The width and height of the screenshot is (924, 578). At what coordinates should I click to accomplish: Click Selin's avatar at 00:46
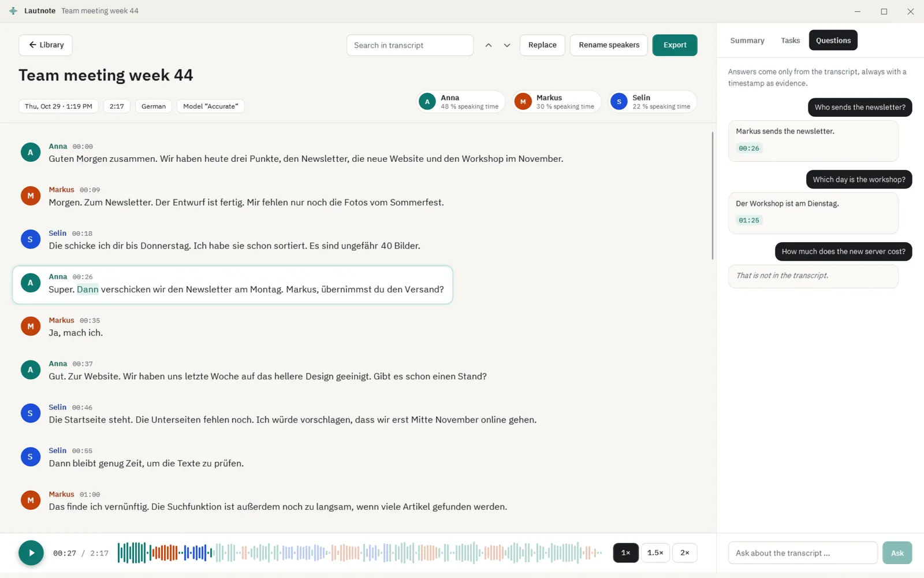(x=31, y=413)
